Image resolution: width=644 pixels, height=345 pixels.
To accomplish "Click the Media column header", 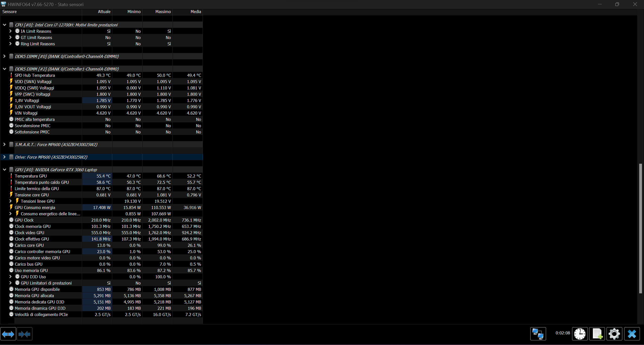I will pos(187,12).
